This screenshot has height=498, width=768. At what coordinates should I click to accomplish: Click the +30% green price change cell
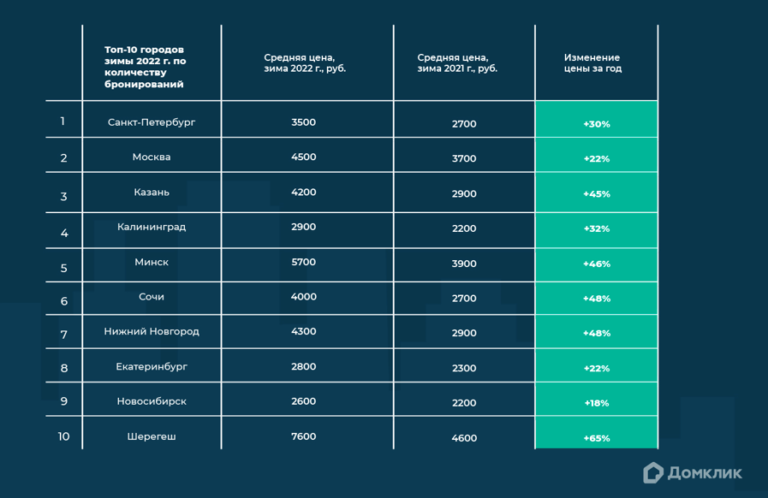click(x=596, y=124)
